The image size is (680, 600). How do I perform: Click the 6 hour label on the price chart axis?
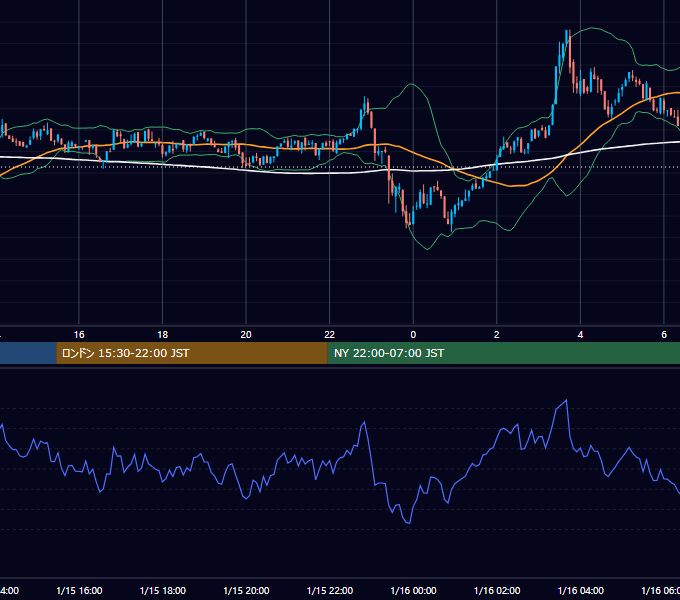[x=664, y=335]
